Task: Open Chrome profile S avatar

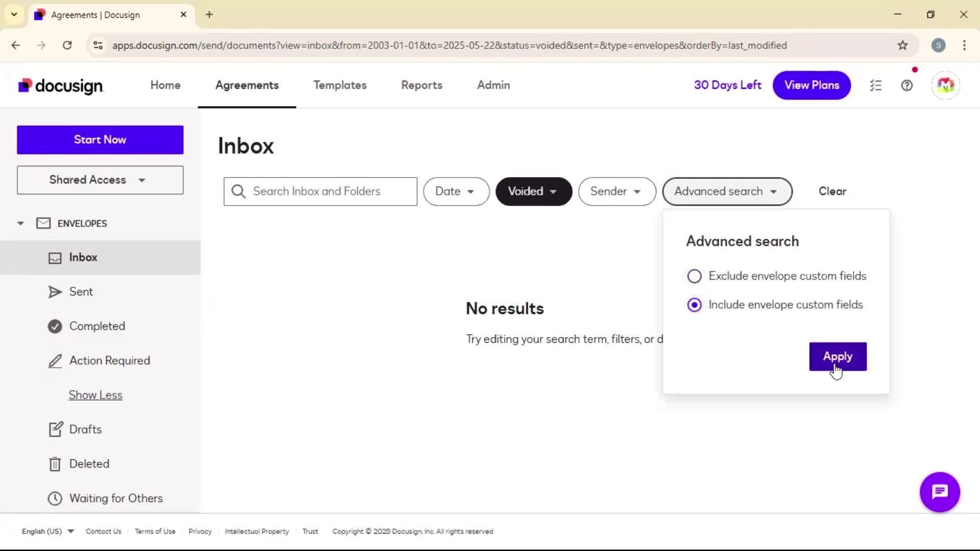Action: coord(938,45)
